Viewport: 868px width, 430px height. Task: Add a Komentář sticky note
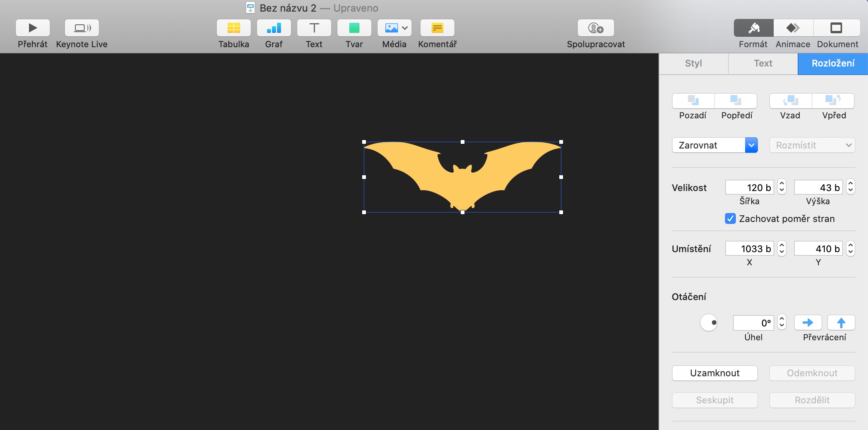(x=437, y=28)
